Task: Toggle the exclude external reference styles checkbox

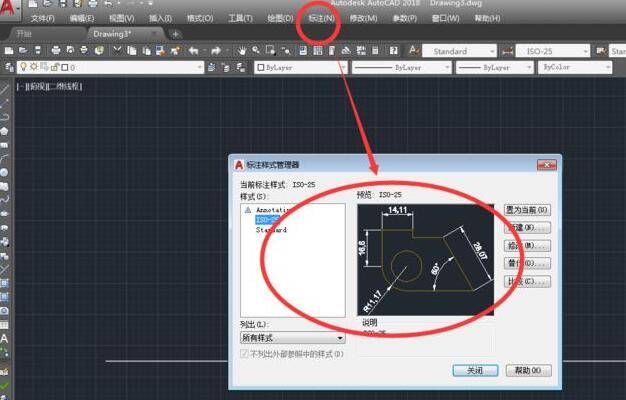Action: [x=245, y=353]
